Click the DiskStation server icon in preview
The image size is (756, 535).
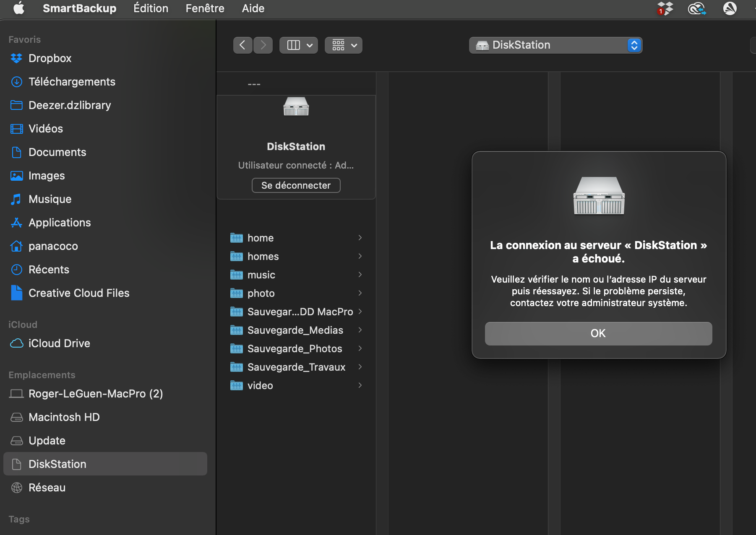pos(296,106)
